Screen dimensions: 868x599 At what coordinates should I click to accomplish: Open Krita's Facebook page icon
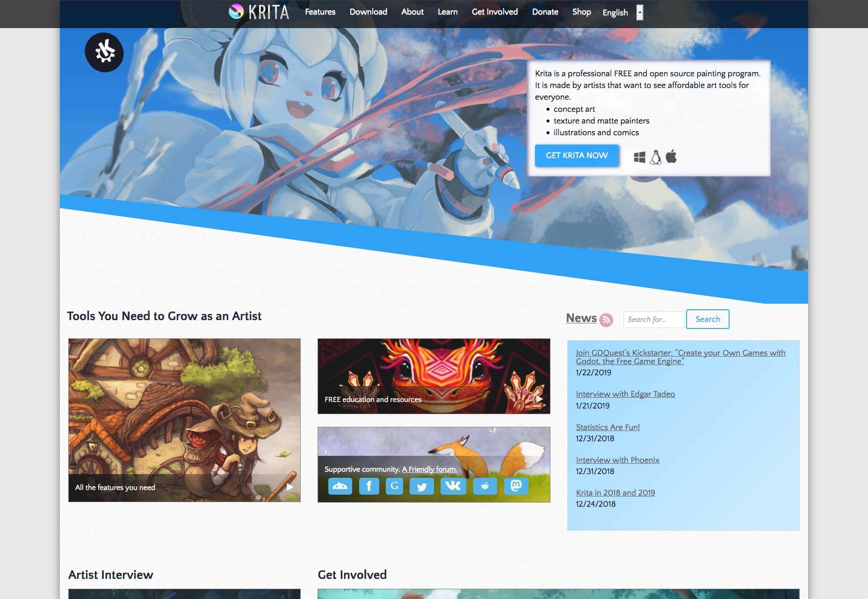(369, 486)
